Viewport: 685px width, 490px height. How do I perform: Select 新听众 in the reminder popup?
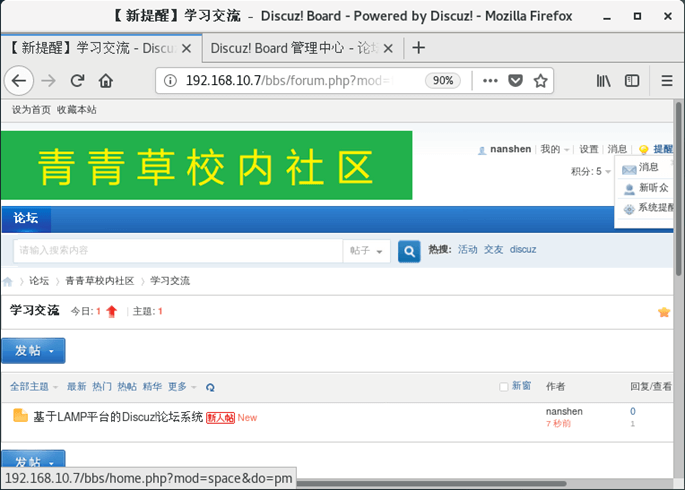pos(647,188)
